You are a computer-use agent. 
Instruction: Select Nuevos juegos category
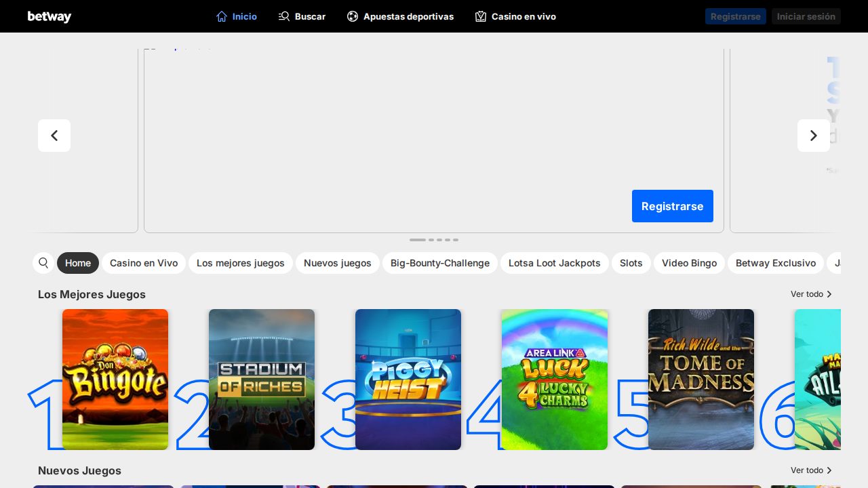tap(338, 263)
